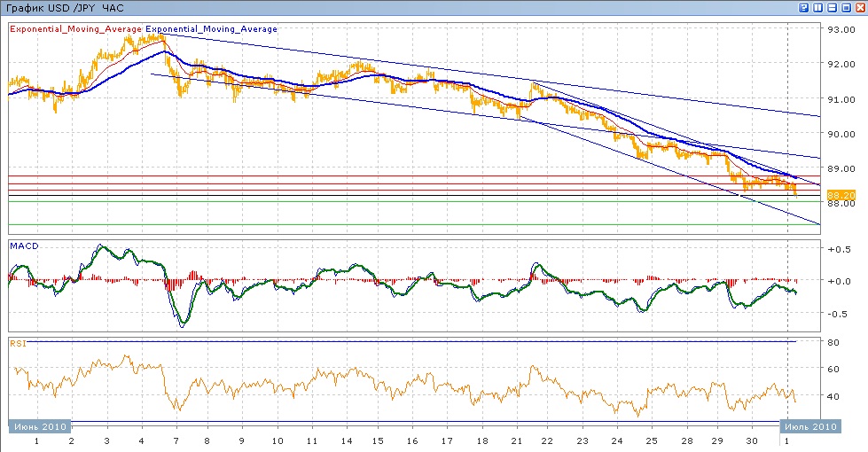Click the +0.5 MACD scale label

838,249
